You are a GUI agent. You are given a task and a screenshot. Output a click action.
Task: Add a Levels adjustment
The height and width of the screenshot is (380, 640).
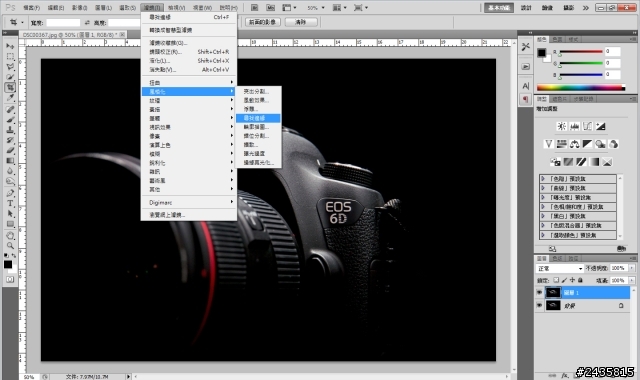574,126
